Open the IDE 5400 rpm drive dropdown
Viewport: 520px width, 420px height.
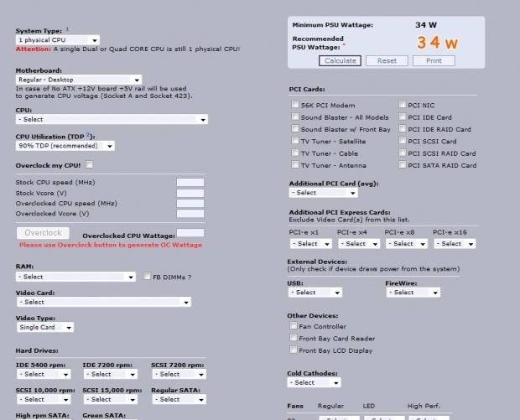pos(44,374)
